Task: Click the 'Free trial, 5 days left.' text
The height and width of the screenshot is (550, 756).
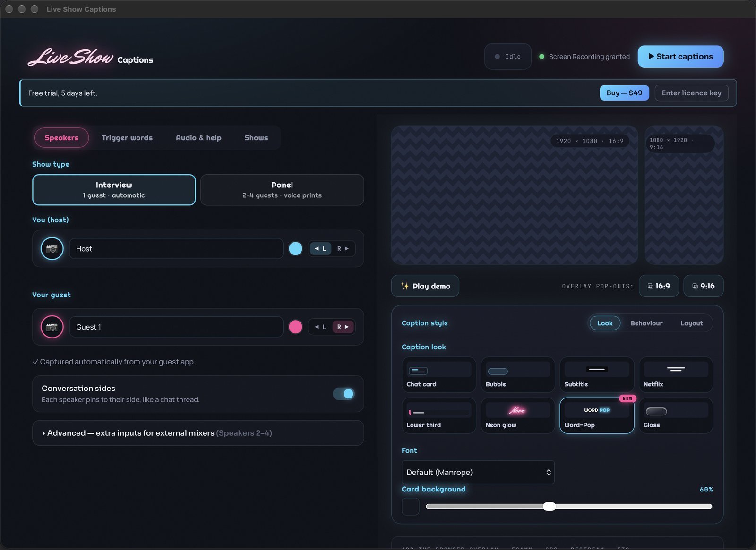Action: 63,93
